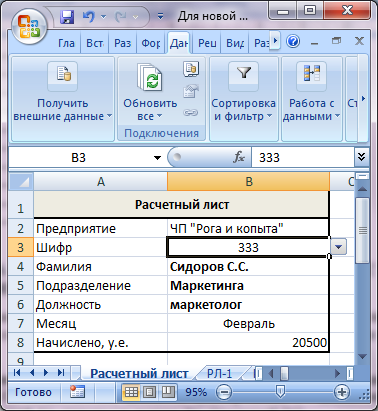Viewport: 378px width, 411px height.
Task: Open Работа с данными menu
Action: point(311,99)
